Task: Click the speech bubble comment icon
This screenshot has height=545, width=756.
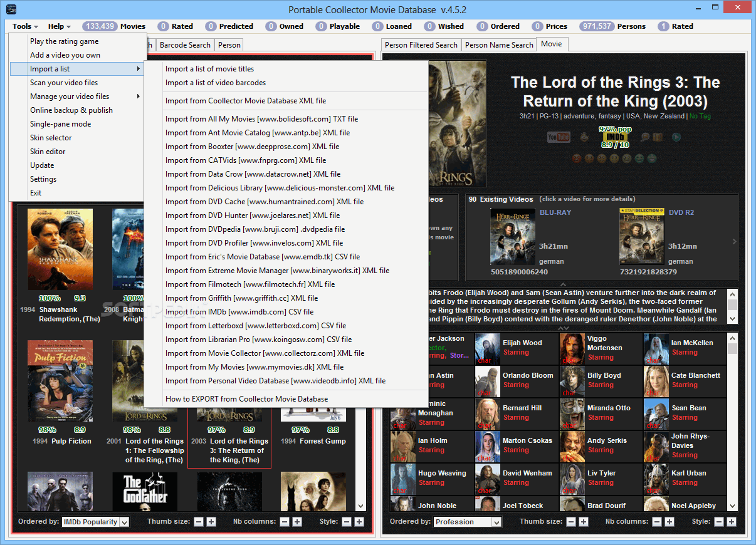Action: pyautogui.click(x=645, y=137)
